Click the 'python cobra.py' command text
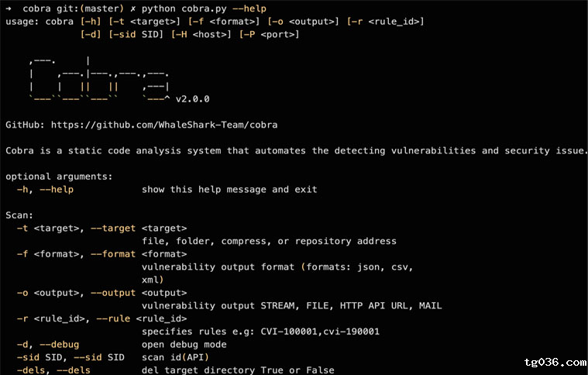Image resolution: width=588 pixels, height=375 pixels. coord(184,9)
